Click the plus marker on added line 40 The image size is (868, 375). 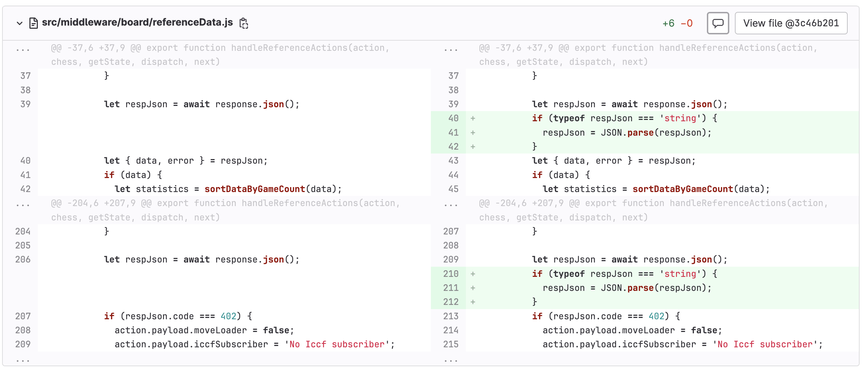pos(473,118)
